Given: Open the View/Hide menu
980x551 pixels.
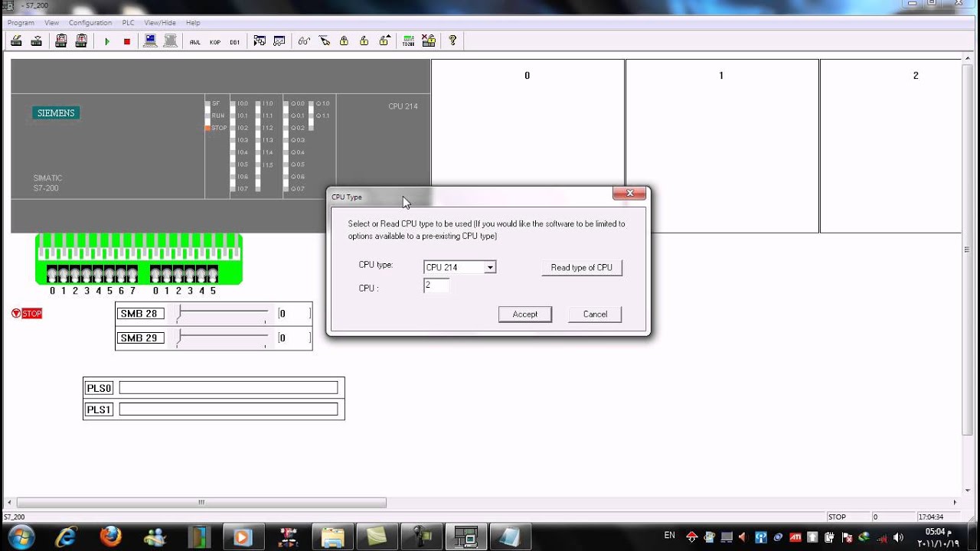Looking at the screenshot, I should [160, 23].
